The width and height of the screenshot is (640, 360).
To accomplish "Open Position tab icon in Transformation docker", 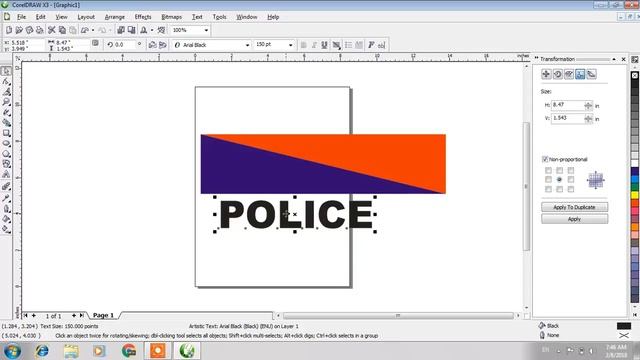I will click(546, 74).
